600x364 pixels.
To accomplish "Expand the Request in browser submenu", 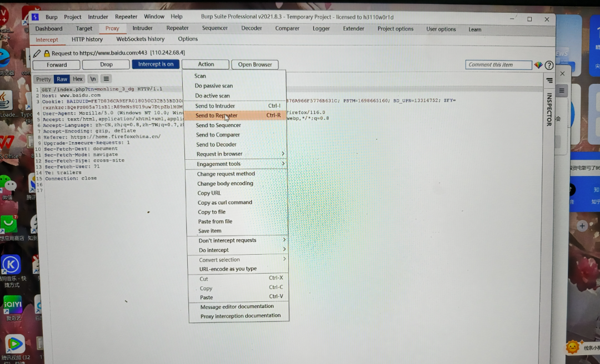I will 236,154.
